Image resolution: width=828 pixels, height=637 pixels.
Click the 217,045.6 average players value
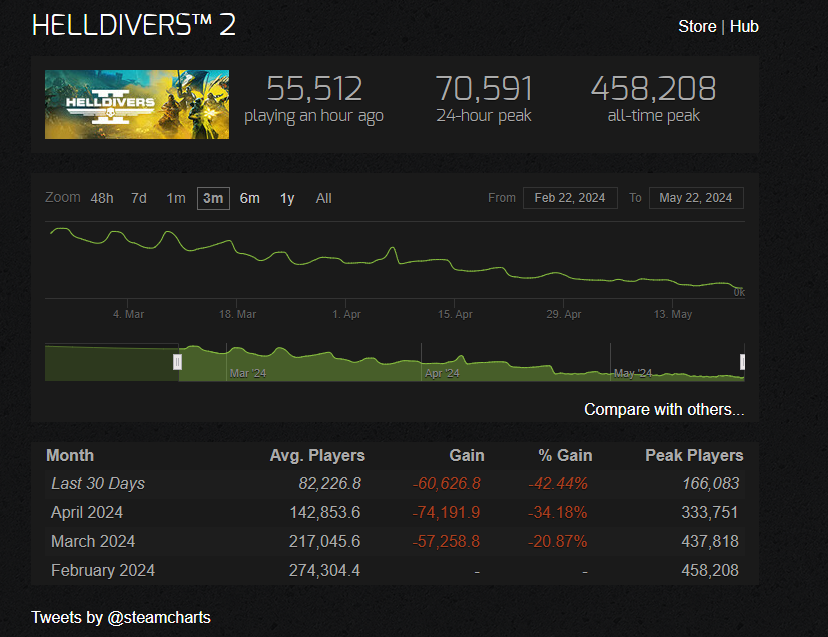click(x=324, y=541)
